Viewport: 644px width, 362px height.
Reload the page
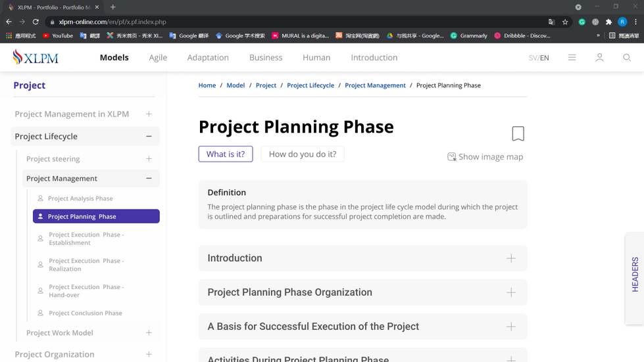pos(36,22)
